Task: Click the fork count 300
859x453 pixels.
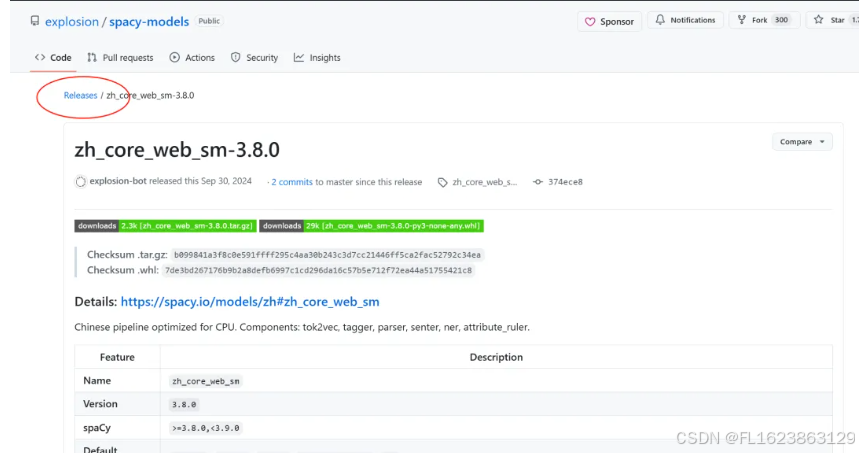Action: [x=781, y=20]
